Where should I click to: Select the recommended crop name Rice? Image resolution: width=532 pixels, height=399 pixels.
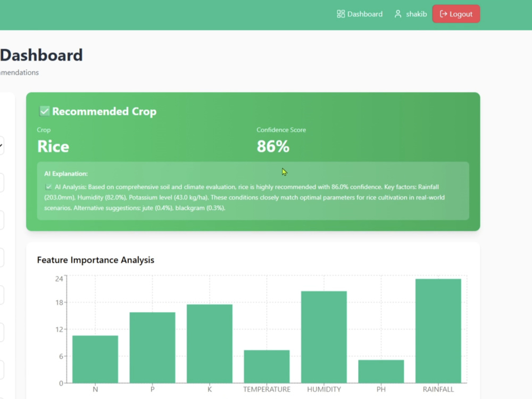[x=53, y=147]
